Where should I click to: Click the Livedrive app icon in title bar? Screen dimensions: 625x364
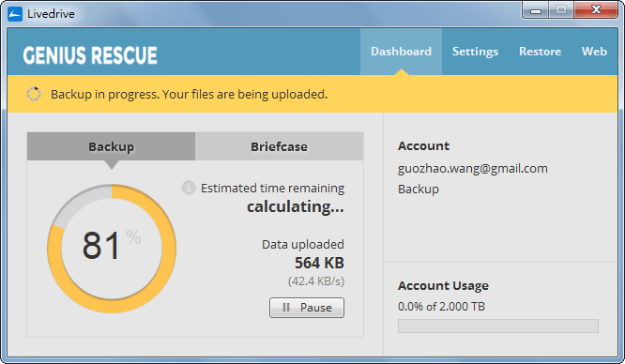[x=15, y=14]
